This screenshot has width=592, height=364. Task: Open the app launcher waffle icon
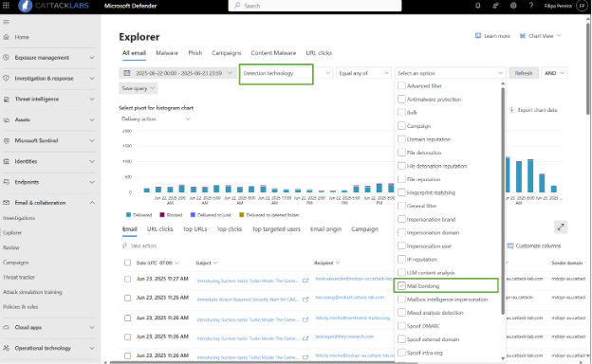pyautogui.click(x=6, y=6)
